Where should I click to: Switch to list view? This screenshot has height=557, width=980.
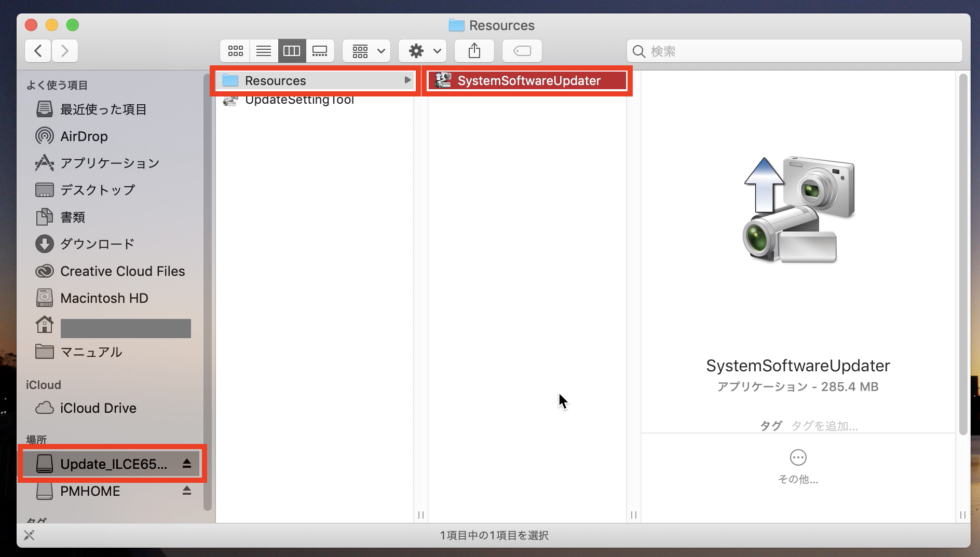point(264,51)
